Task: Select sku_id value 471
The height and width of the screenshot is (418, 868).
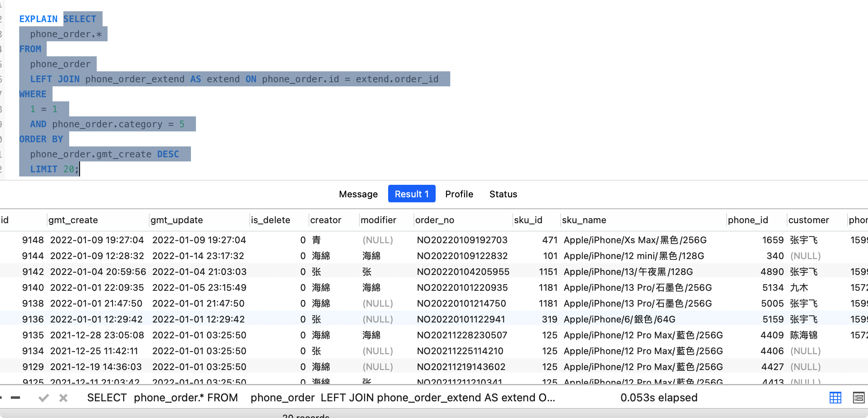Action: (550, 240)
